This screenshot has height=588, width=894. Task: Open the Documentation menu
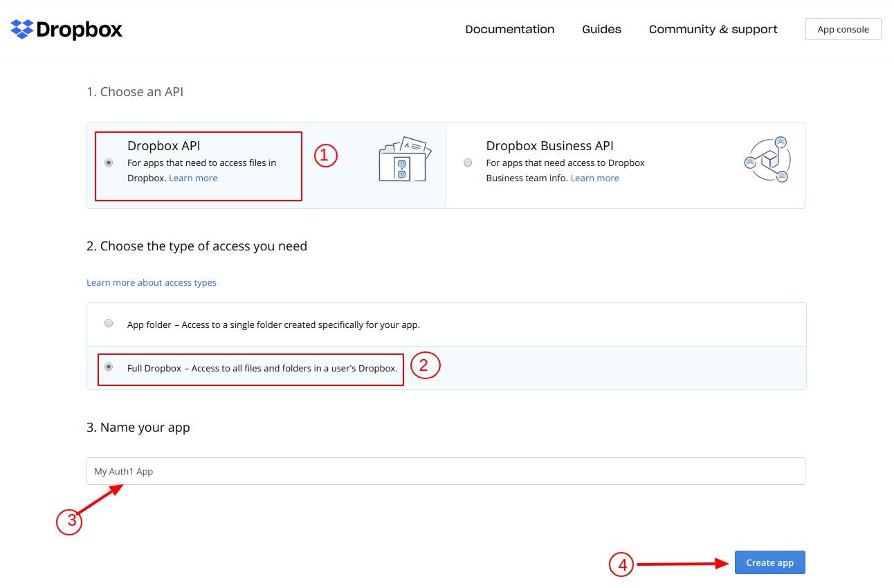point(510,29)
